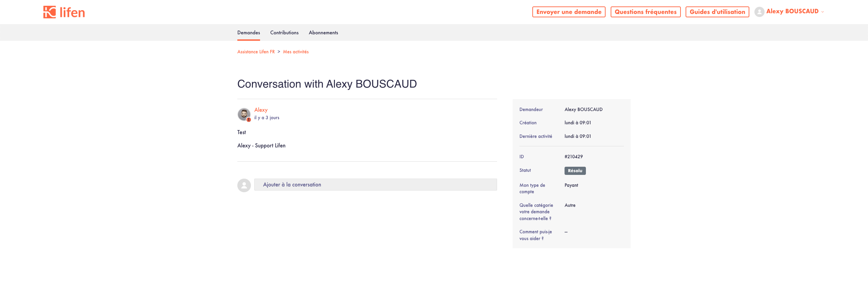Click the Lifen logo in the header
868x308 pixels.
tap(64, 12)
